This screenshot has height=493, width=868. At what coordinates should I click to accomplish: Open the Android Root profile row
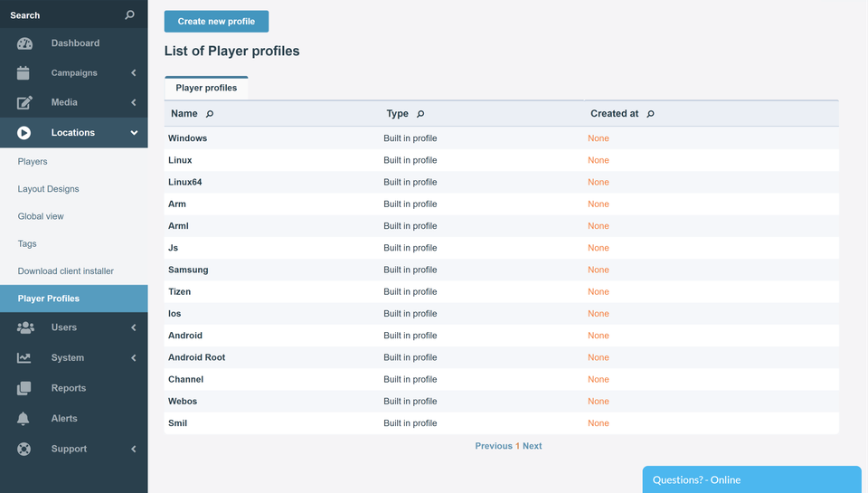click(197, 357)
